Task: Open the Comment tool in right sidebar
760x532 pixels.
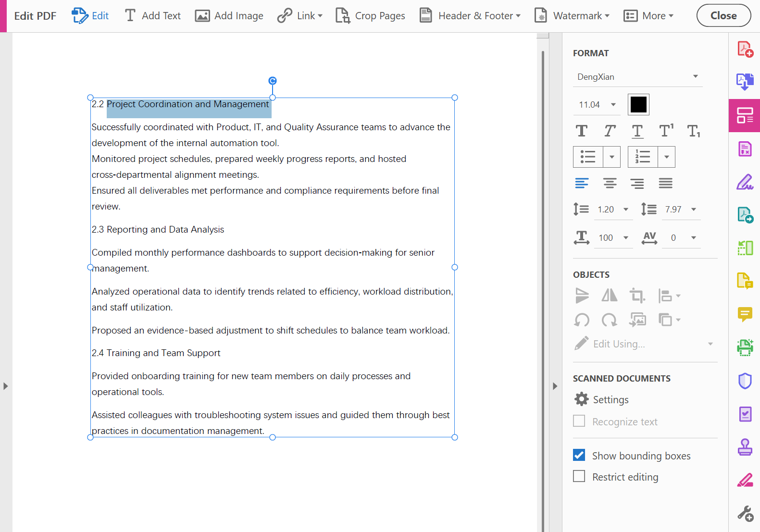Action: tap(745, 314)
